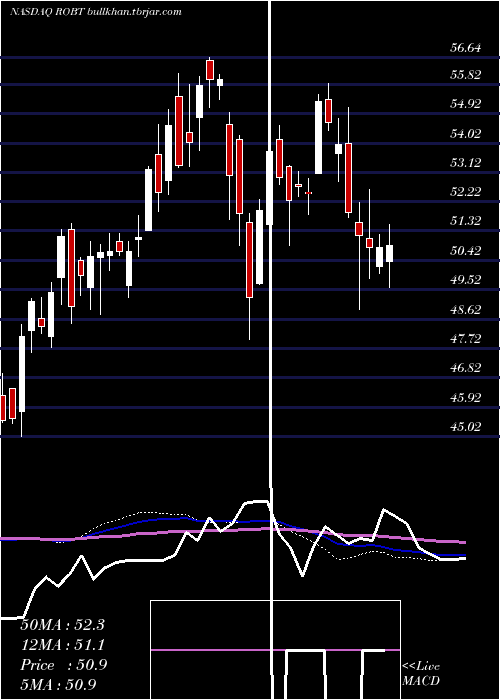The image size is (500, 700).
Task: Click the 52.22 price axis label
Action: [466, 192]
